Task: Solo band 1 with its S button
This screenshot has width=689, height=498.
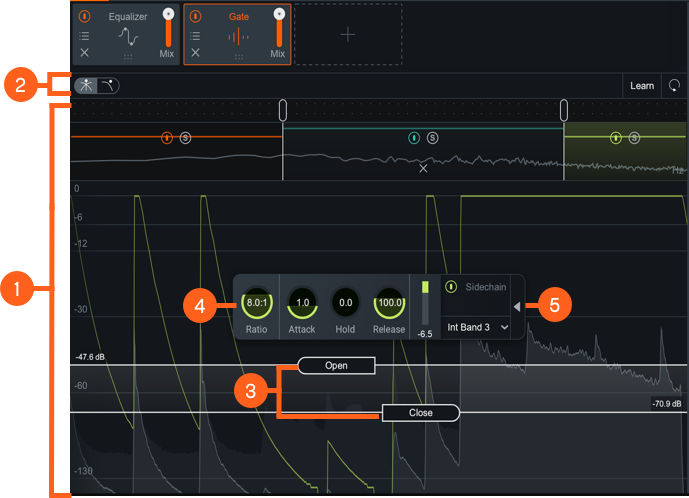Action: click(185, 138)
